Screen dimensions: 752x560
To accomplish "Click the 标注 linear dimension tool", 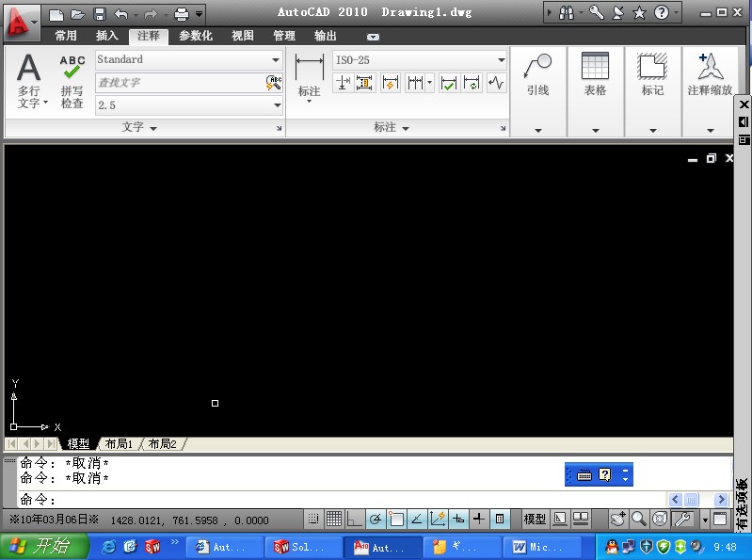I will point(310,76).
